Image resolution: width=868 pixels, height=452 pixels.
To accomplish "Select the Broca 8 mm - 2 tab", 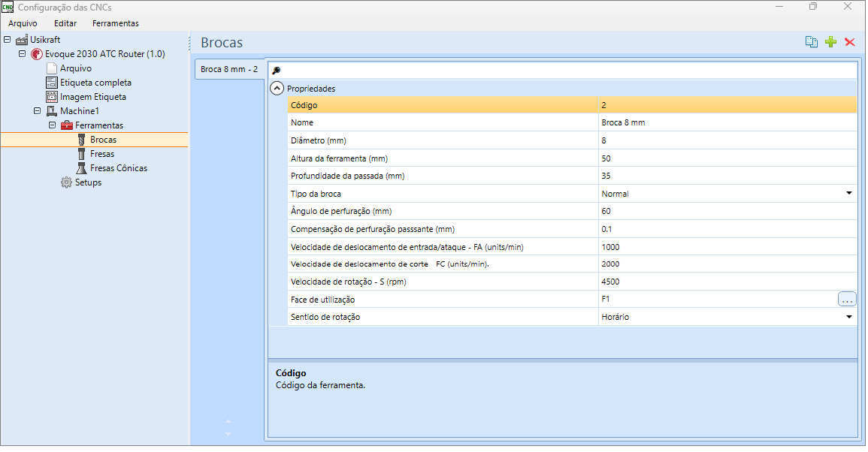I will click(x=229, y=69).
